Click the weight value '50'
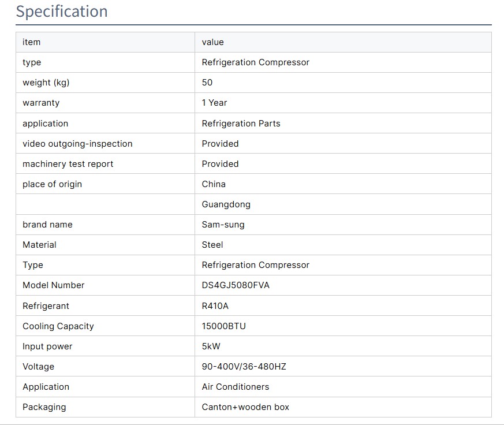 (207, 83)
